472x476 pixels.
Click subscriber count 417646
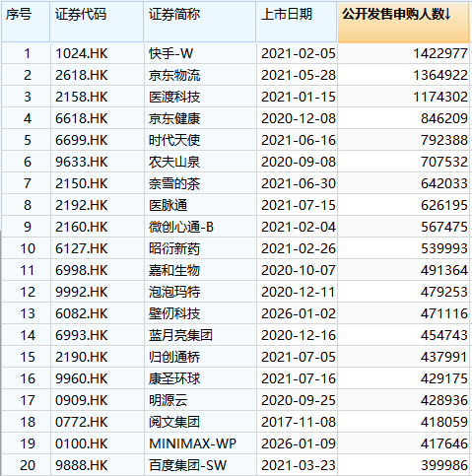click(403, 443)
